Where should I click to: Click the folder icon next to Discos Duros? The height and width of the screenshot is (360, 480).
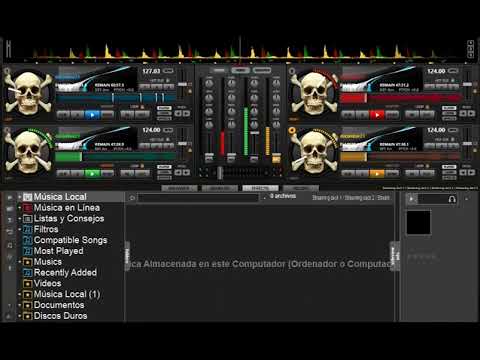tap(28, 316)
